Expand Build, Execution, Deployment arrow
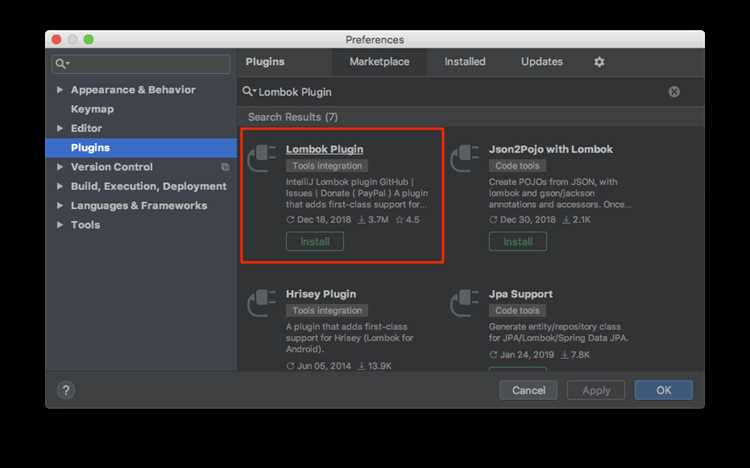Viewport: 750px width, 468px height. click(59, 186)
